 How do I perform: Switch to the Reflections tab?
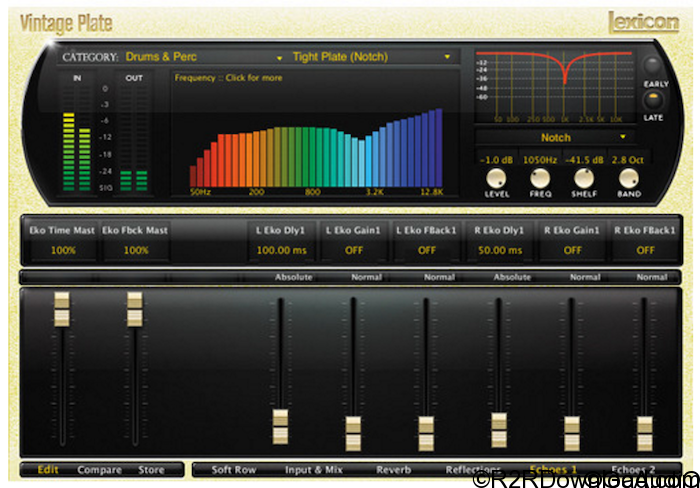473,470
